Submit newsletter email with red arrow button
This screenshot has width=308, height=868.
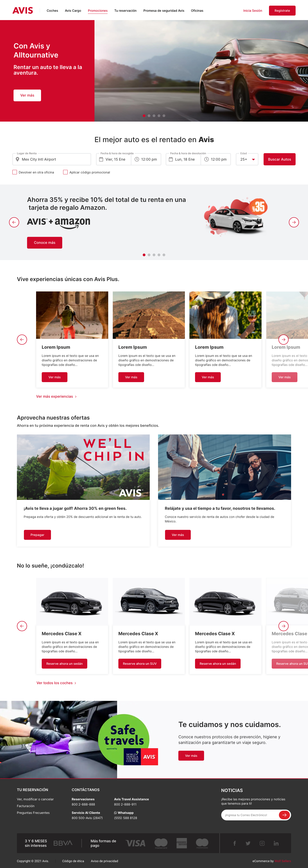284,815
